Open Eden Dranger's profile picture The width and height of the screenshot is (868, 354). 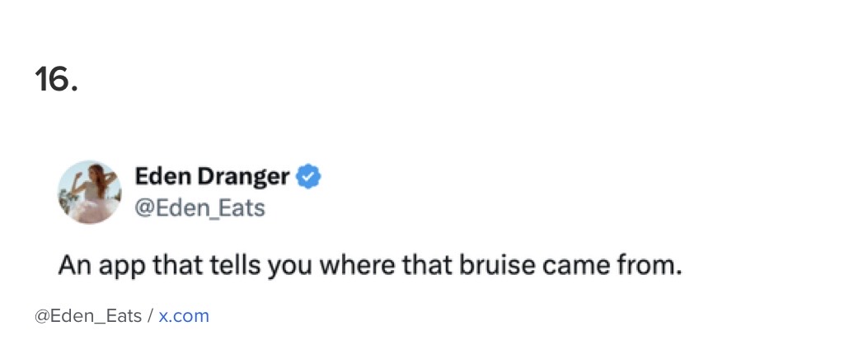(89, 192)
